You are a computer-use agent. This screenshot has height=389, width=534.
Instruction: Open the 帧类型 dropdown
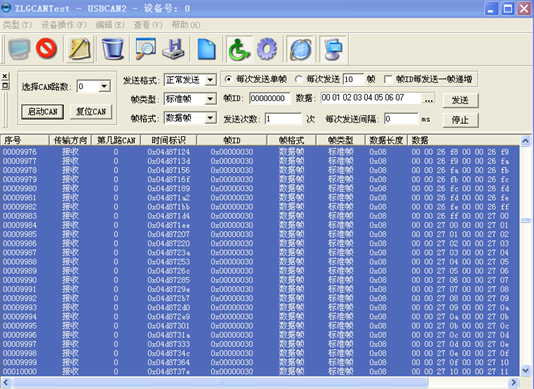tap(210, 99)
